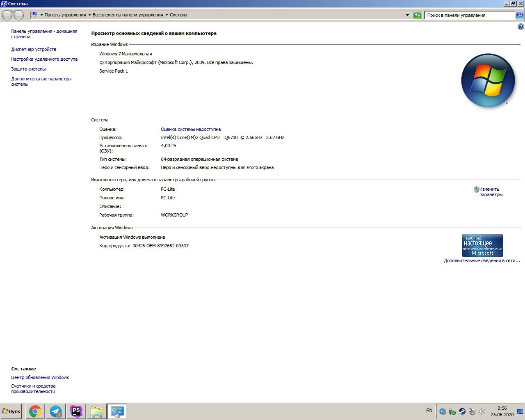The width and height of the screenshot is (525, 420).
Task: Click the EN language indicator
Action: 429,411
